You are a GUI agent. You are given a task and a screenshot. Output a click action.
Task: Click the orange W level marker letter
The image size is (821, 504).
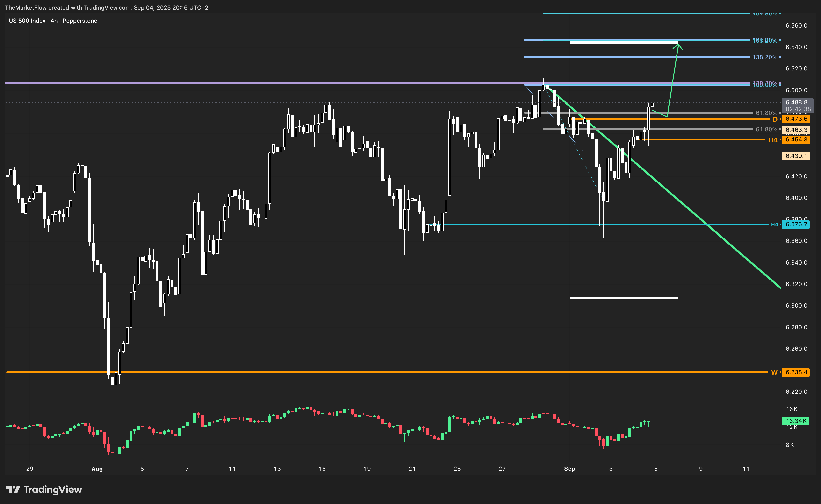(x=774, y=373)
